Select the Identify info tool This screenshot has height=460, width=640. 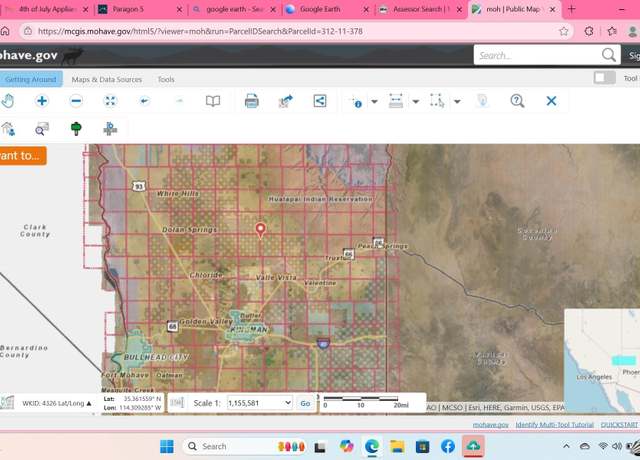coord(357,101)
